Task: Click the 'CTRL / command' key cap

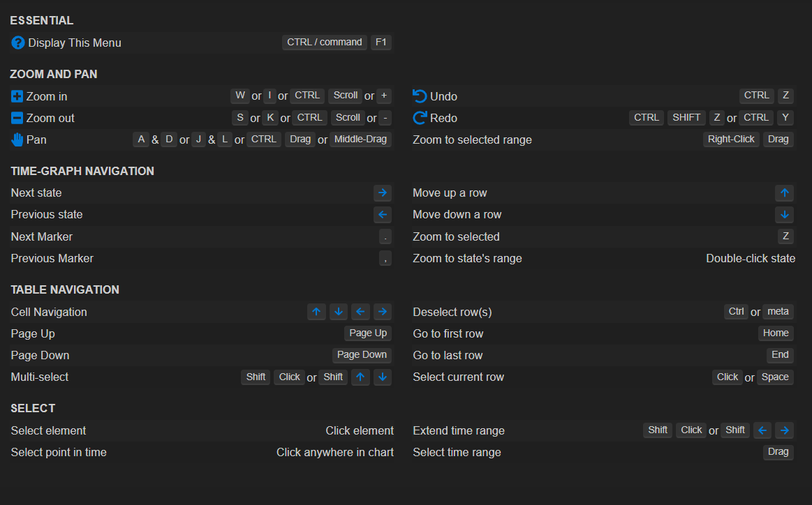Action: click(325, 43)
